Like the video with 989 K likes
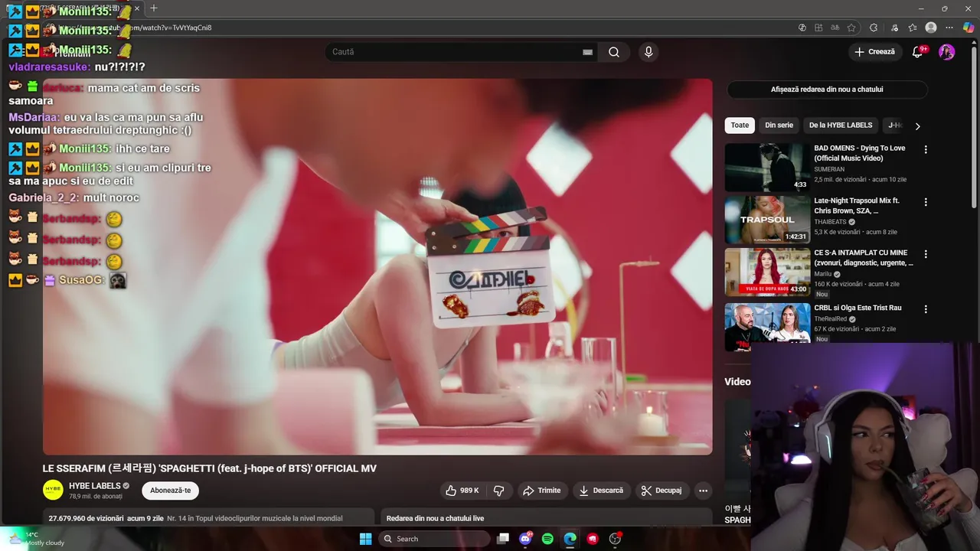 pyautogui.click(x=462, y=491)
